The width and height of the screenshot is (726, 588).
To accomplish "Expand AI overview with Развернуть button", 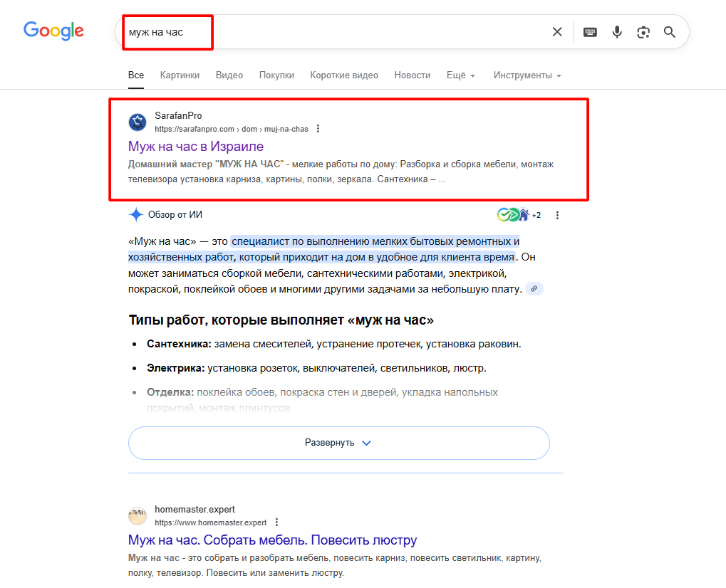I will coord(338,443).
